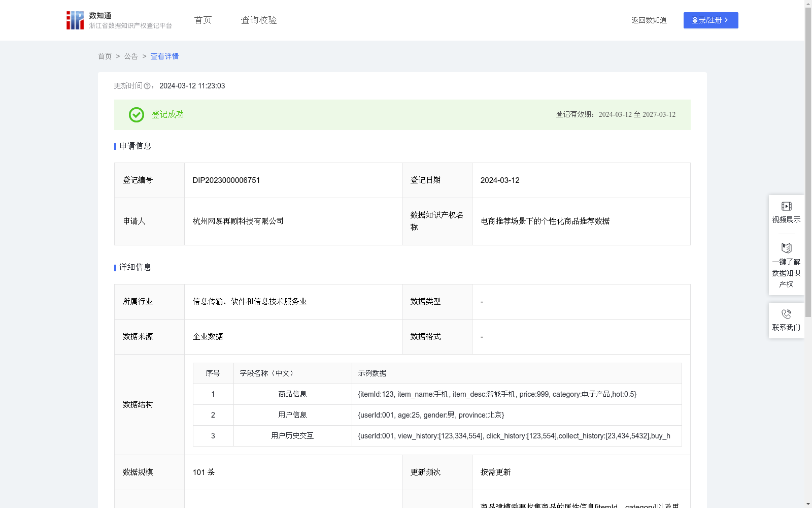812x508 pixels.
Task: Click sample data {userId:001, age:25
Action: click(x=431, y=415)
